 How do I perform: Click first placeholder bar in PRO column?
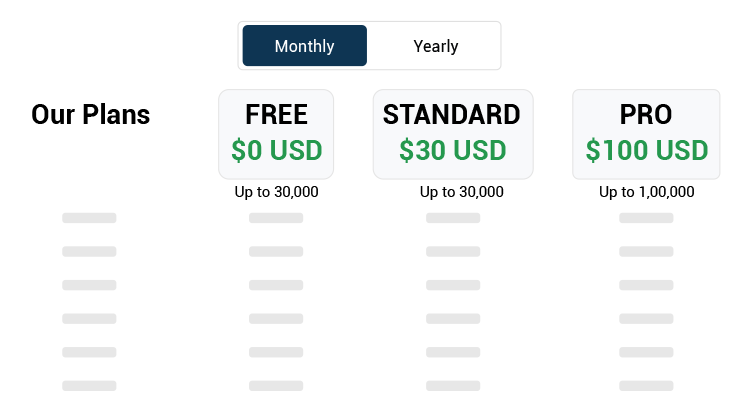click(x=646, y=218)
